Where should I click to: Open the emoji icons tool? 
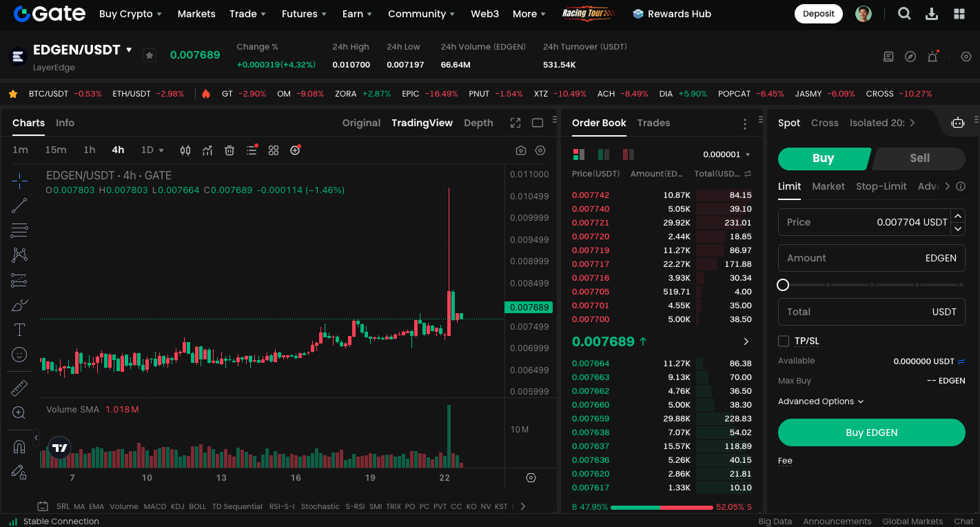tap(19, 355)
